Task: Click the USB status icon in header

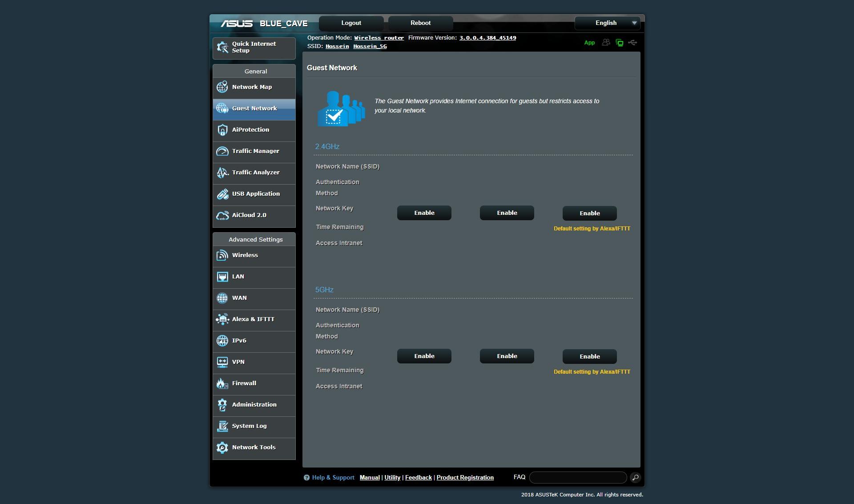Action: [x=632, y=43]
